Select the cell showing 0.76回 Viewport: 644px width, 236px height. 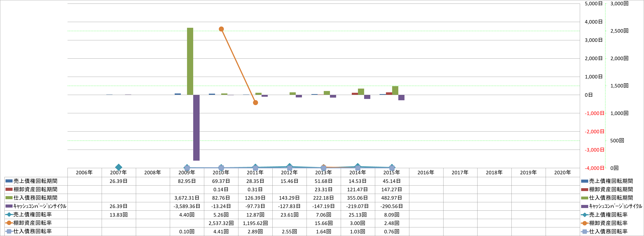tap(392, 232)
